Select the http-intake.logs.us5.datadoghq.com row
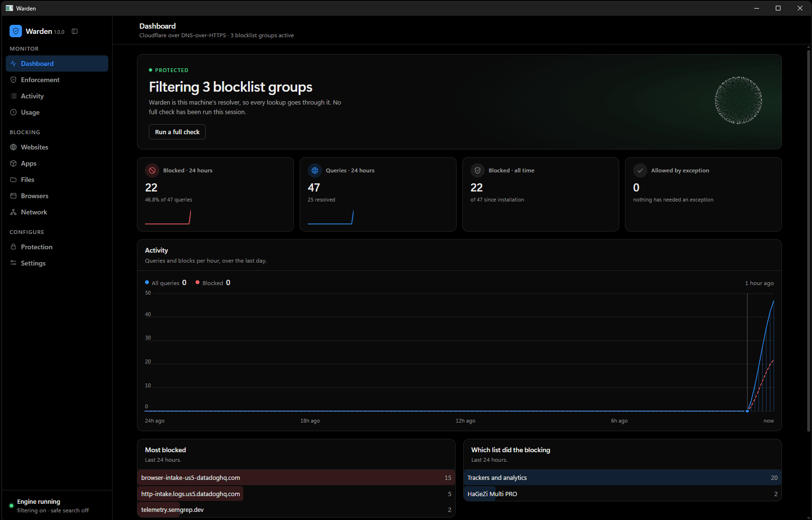This screenshot has width=812, height=520. point(296,494)
